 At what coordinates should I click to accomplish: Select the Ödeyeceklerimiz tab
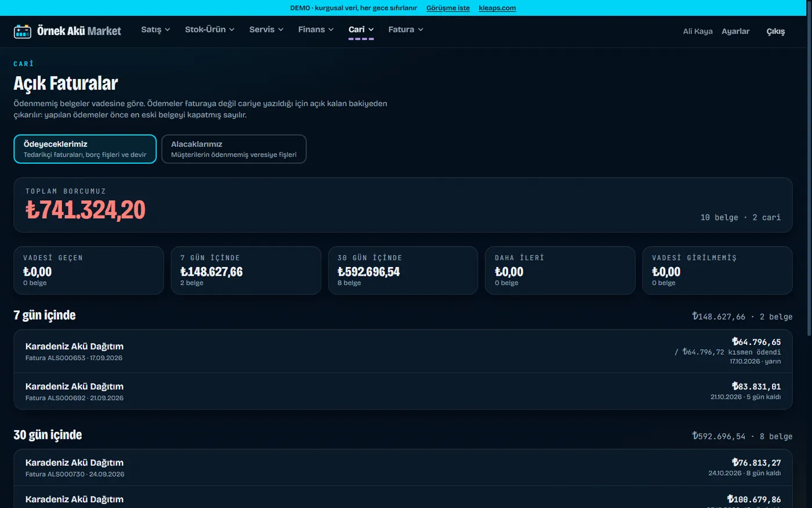click(x=85, y=149)
